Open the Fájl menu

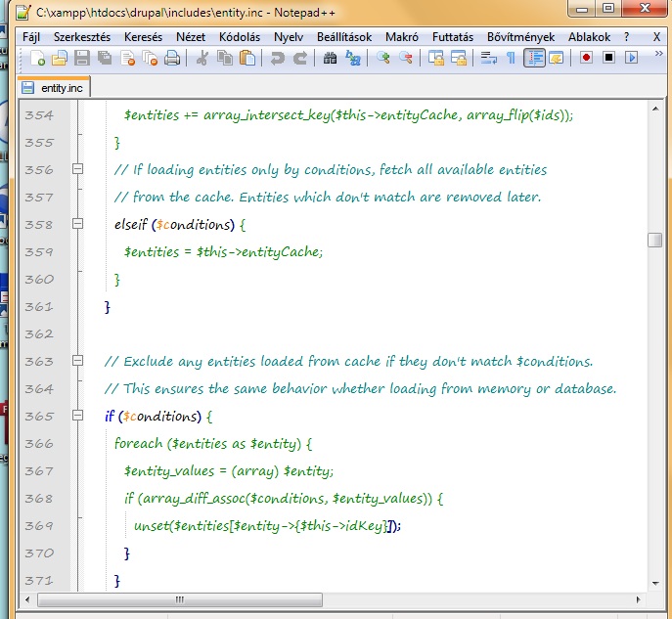coord(31,37)
